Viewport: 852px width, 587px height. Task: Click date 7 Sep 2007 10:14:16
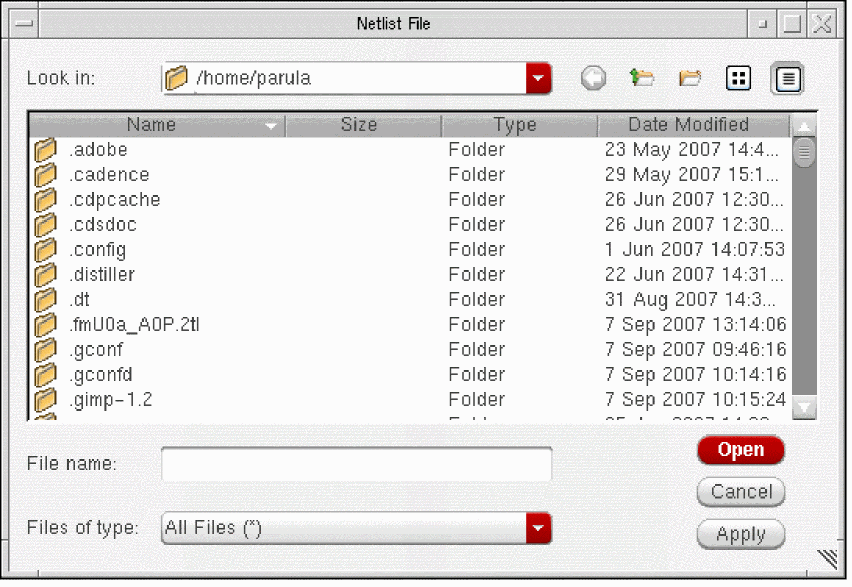coord(696,374)
